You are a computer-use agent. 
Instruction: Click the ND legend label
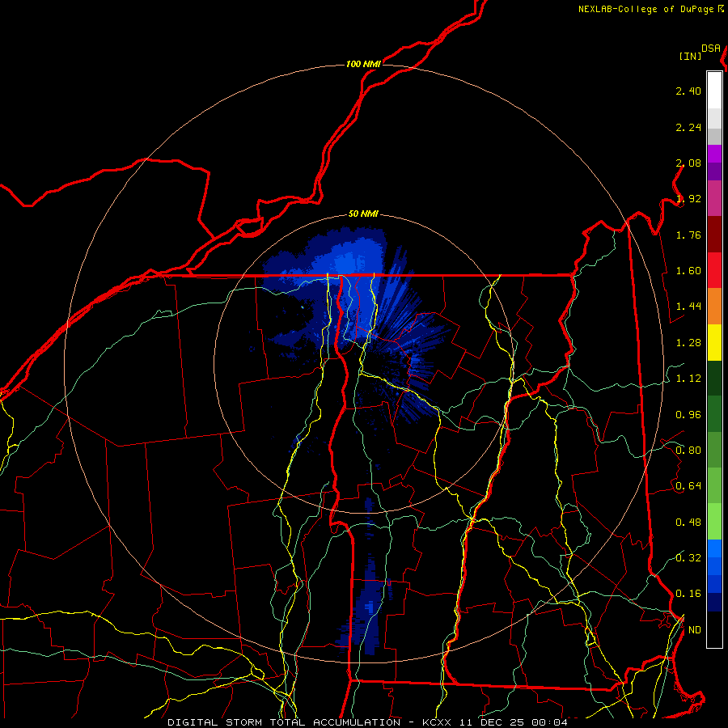pyautogui.click(x=695, y=630)
